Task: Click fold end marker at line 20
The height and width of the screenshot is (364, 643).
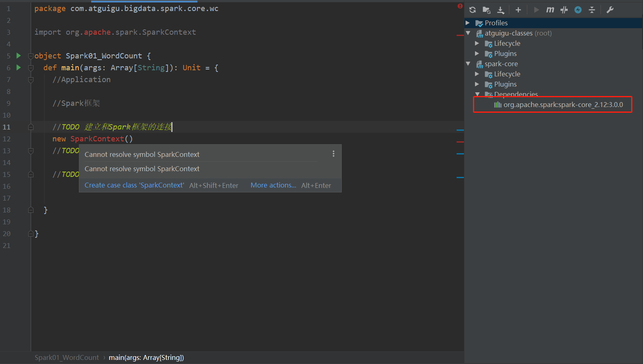Action: coord(31,234)
